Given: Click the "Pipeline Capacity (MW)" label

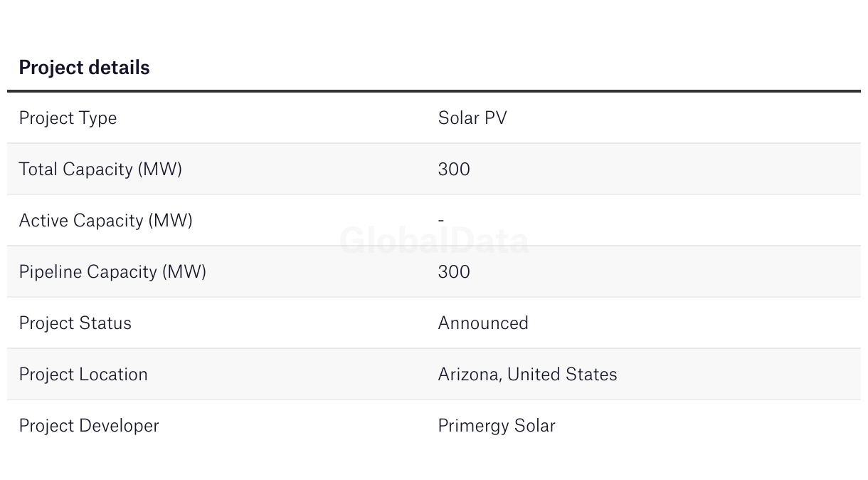Looking at the screenshot, I should click(112, 272).
